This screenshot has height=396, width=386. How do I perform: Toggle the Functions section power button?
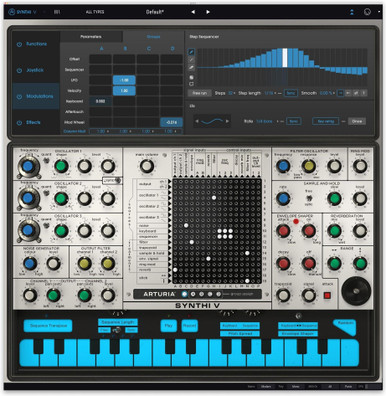coord(19,44)
